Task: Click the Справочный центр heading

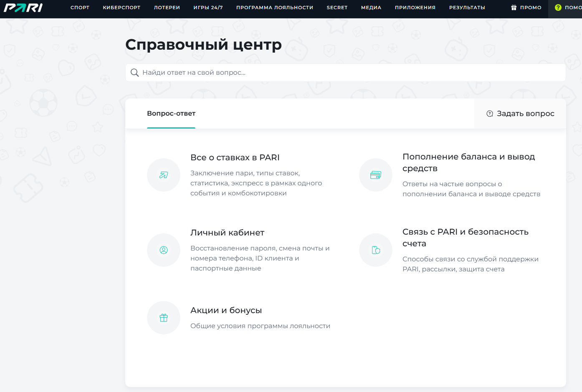Action: (204, 45)
